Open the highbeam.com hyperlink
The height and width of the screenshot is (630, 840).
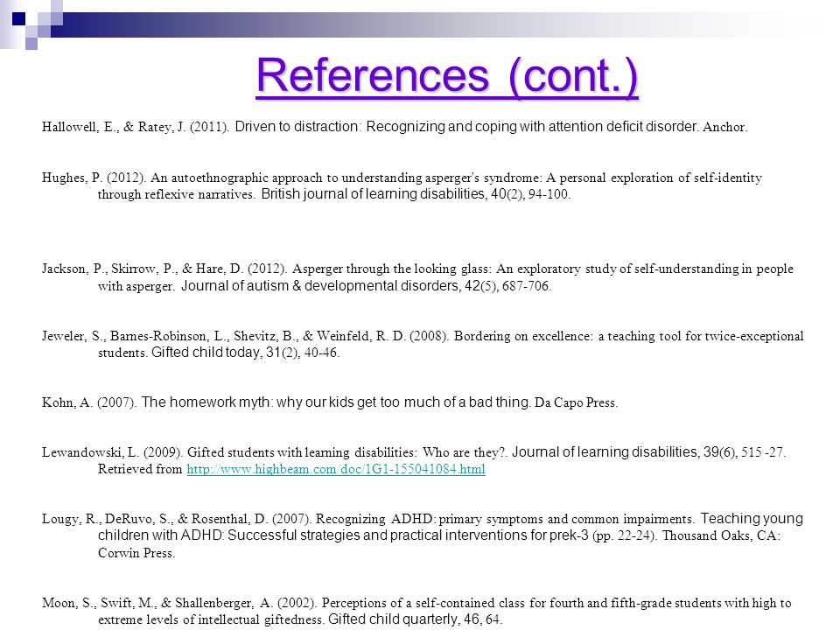tap(336, 469)
